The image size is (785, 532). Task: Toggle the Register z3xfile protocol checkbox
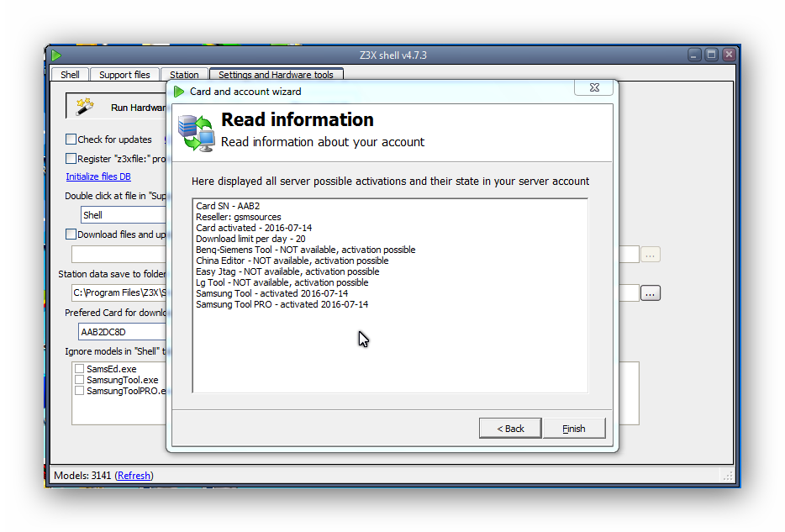[x=71, y=159]
